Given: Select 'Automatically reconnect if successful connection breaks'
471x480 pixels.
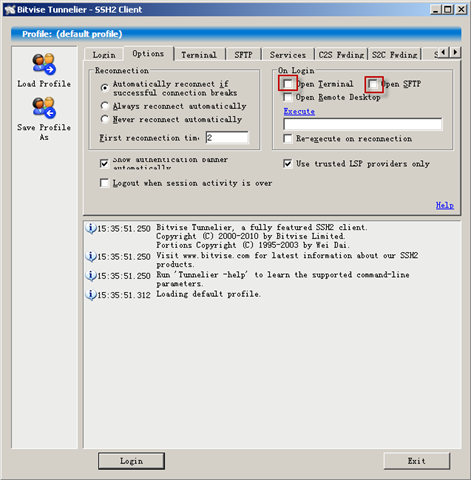Looking at the screenshot, I should point(105,88).
